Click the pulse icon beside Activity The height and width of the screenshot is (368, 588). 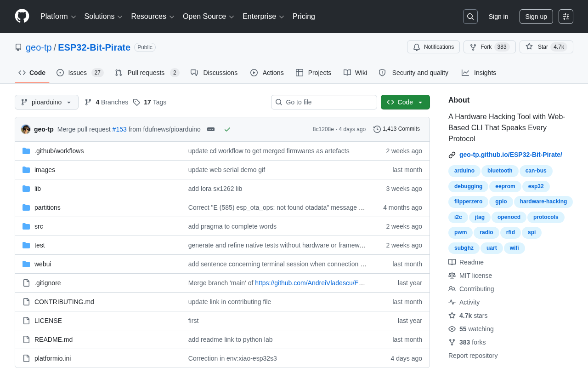pos(452,302)
